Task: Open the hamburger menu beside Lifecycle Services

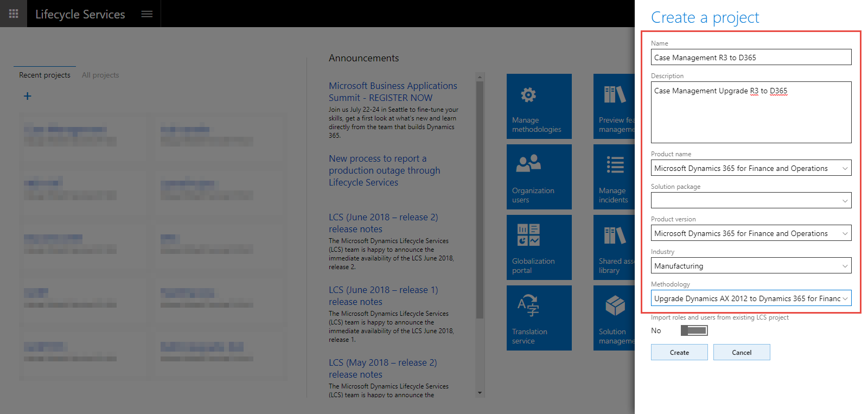Action: [147, 14]
